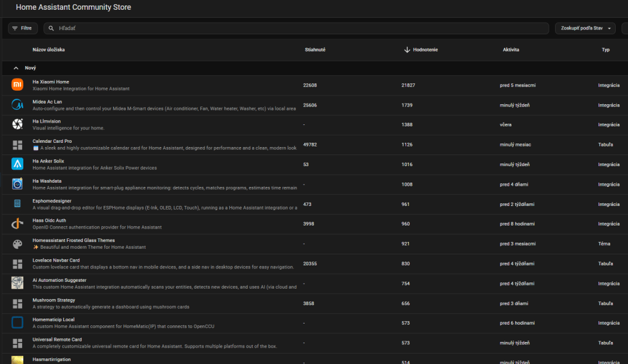The image size is (628, 364).
Task: Click the Home Assistant Community Store title
Action: pos(74,7)
